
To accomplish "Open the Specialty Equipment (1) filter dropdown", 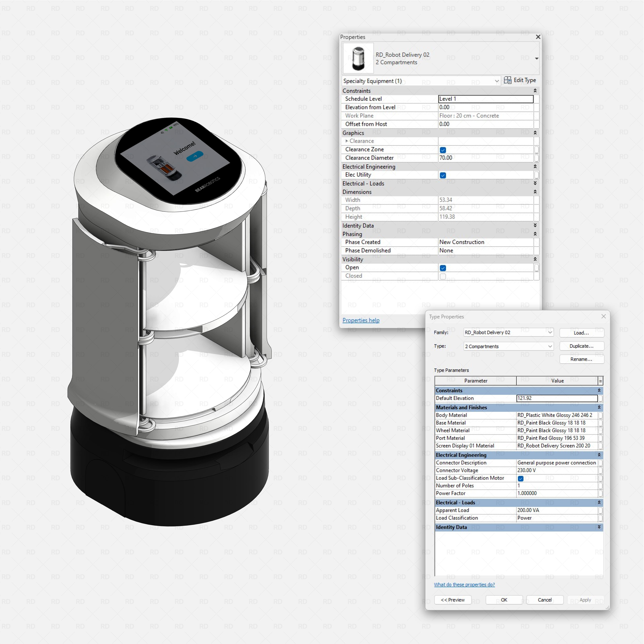I will click(497, 81).
